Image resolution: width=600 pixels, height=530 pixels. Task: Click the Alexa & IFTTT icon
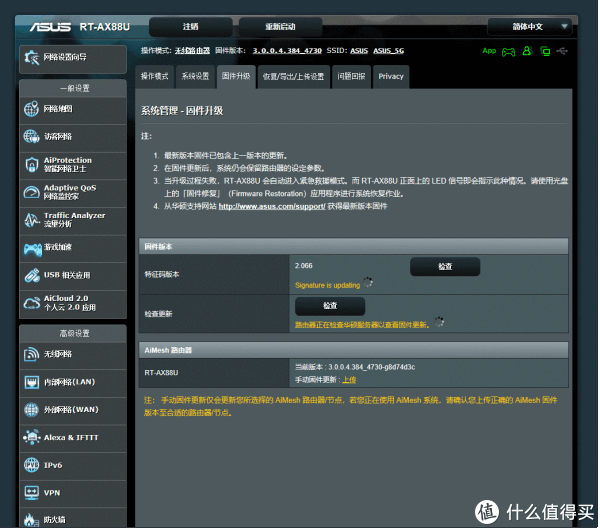click(31, 438)
